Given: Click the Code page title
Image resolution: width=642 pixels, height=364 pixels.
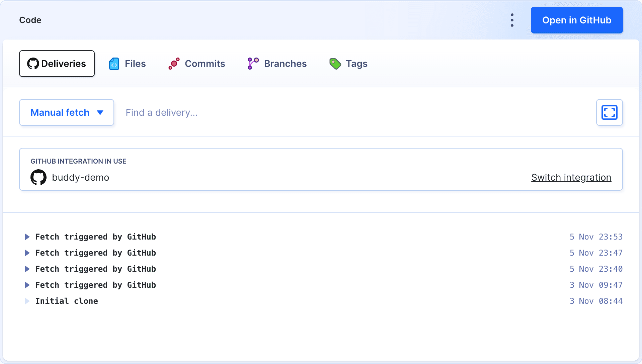Looking at the screenshot, I should 30,20.
